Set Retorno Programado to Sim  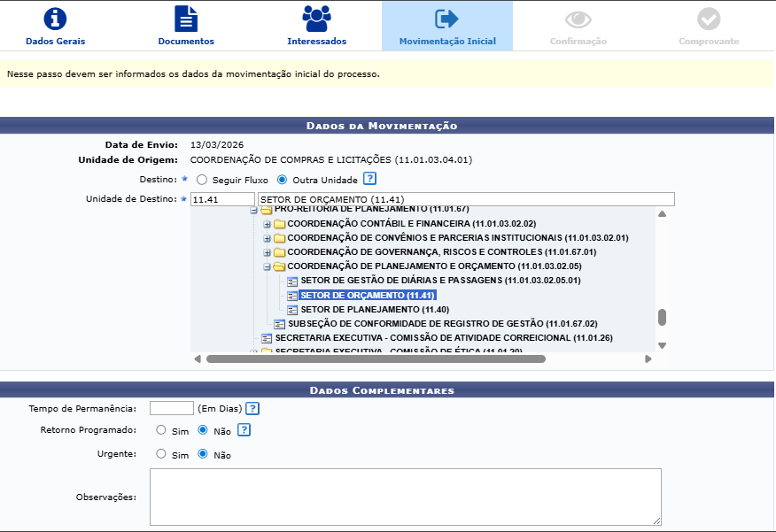pyautogui.click(x=161, y=430)
